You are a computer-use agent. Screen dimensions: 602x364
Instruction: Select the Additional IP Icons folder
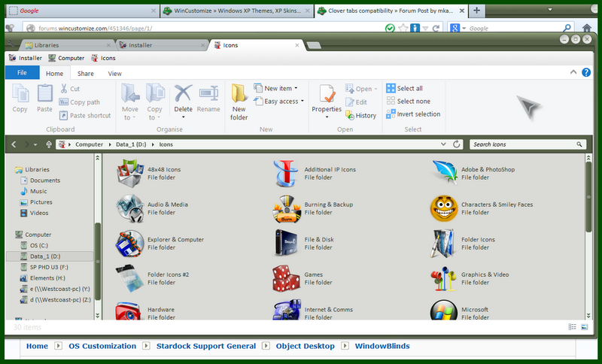pos(315,174)
